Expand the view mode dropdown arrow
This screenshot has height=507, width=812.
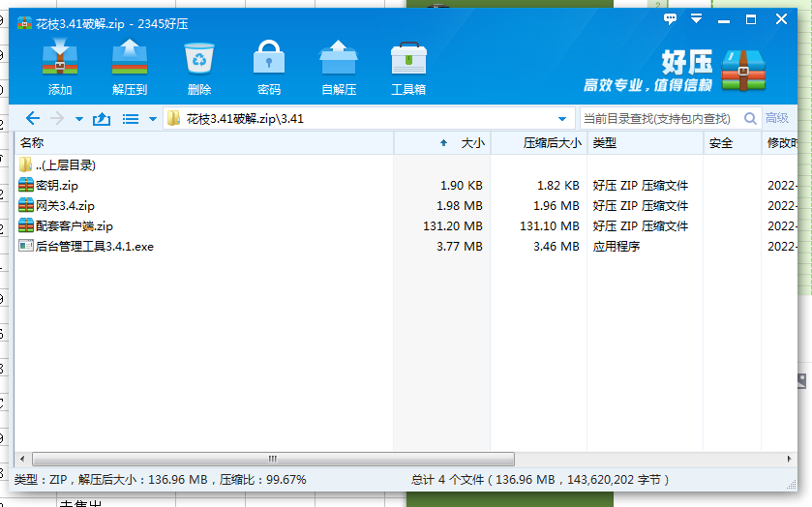[x=153, y=119]
